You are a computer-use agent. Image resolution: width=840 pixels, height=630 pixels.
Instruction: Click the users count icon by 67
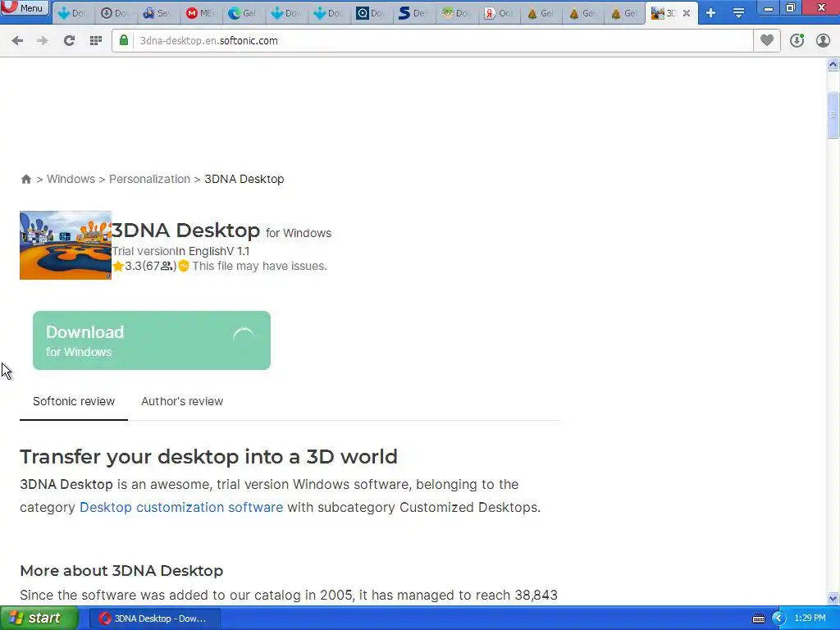click(x=167, y=266)
